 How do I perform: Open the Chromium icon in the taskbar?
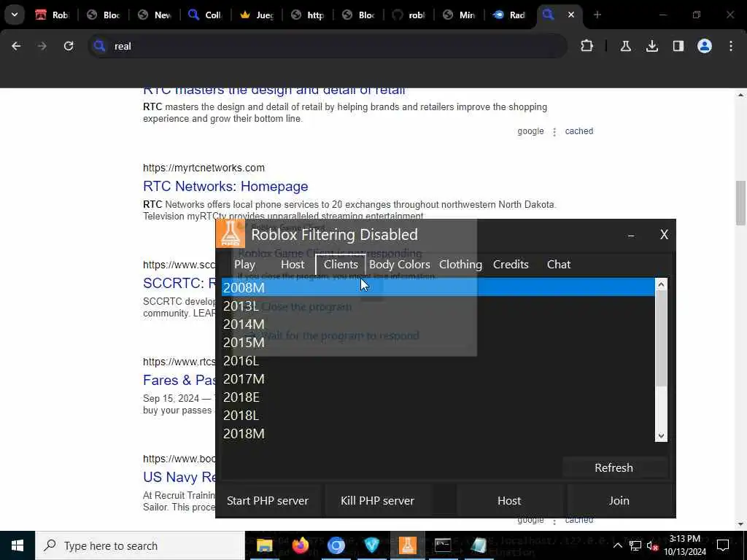[336, 545]
